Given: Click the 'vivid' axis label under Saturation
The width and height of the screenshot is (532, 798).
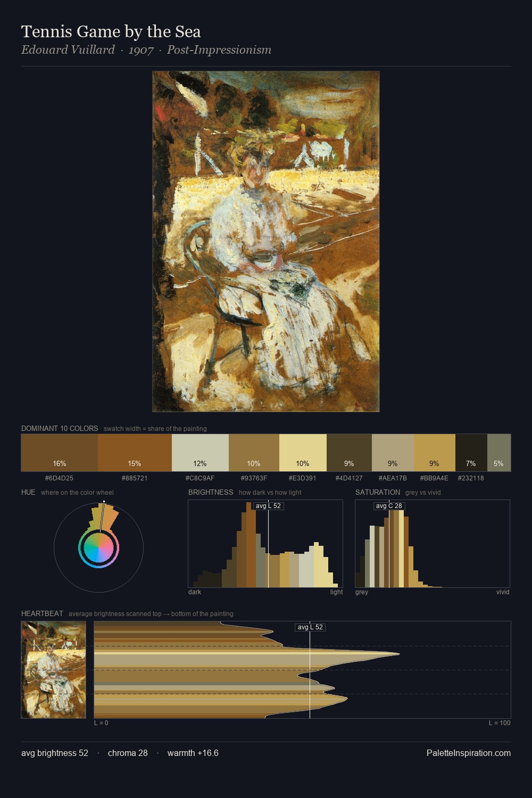Looking at the screenshot, I should point(503,592).
